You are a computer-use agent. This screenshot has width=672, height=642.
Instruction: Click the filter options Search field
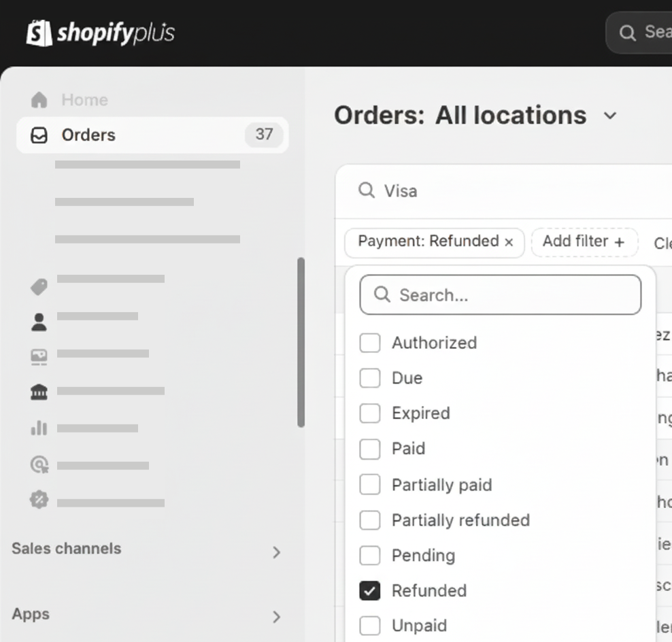point(501,295)
